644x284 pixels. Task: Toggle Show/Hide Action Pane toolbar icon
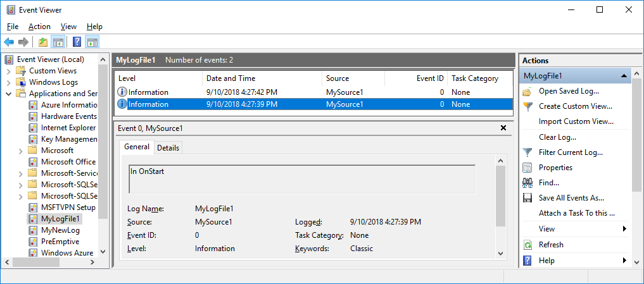[x=92, y=42]
